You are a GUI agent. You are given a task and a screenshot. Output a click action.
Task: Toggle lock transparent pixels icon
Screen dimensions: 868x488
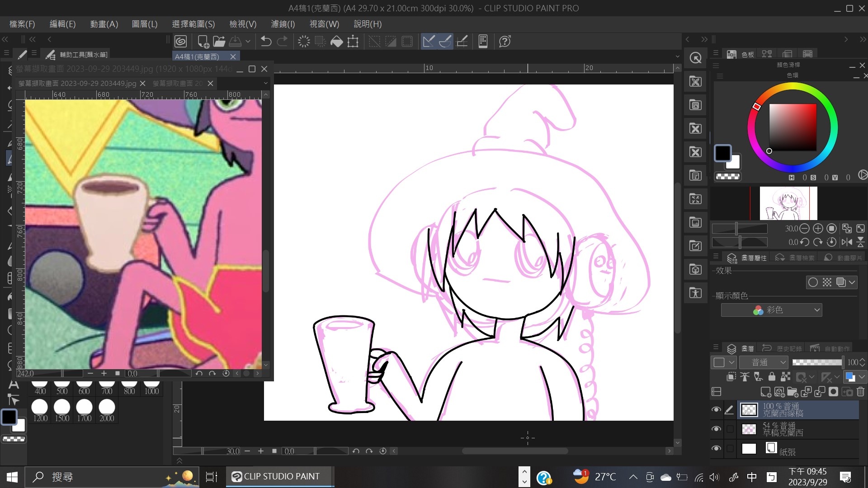pyautogui.click(x=785, y=377)
